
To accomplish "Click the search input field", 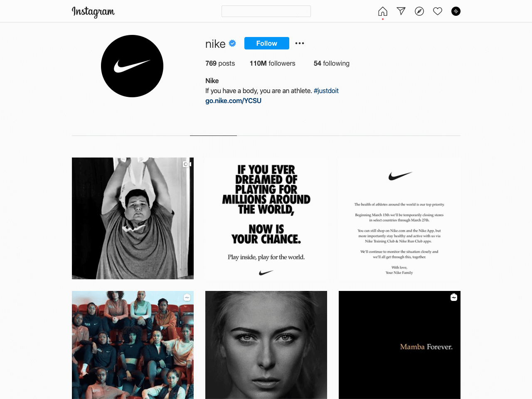I will (266, 11).
